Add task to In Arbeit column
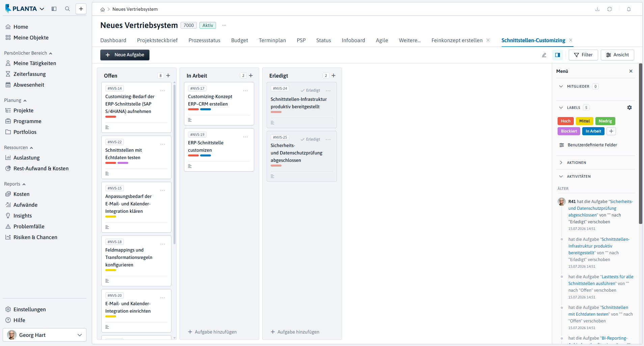 coord(251,76)
